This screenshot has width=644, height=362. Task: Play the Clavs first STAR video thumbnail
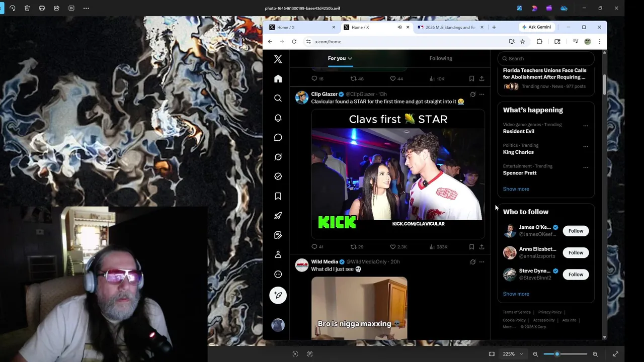pos(398,173)
